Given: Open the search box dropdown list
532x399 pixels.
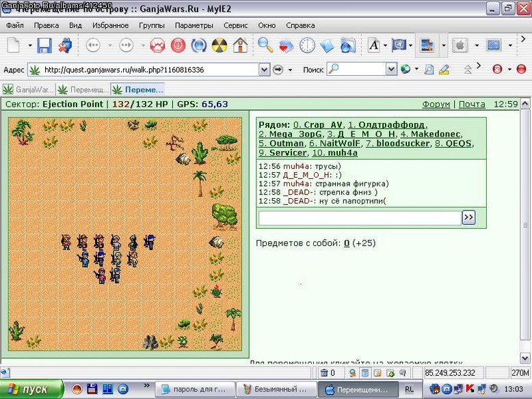Looking at the screenshot, I should coord(391,70).
